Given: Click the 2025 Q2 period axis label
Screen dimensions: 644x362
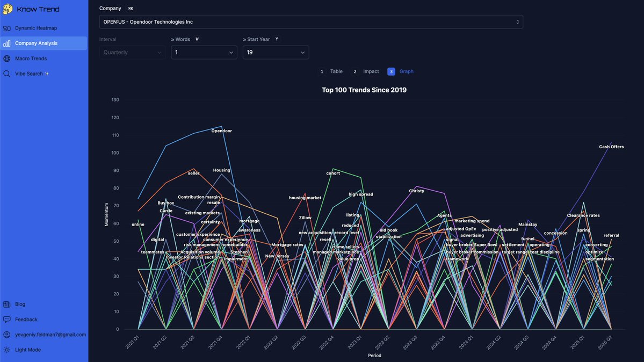Looking at the screenshot, I should click(605, 342).
